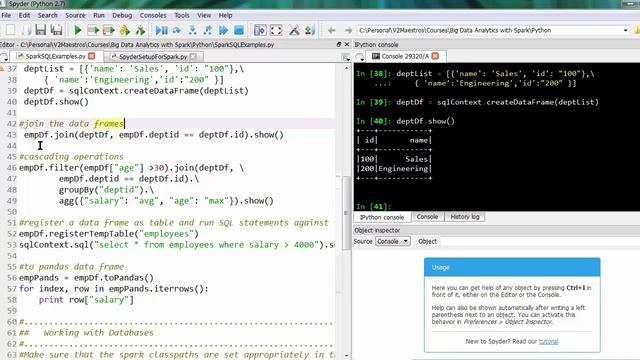Switch to the IPython console bottom tab
This screenshot has height=360, width=640.
pyautogui.click(x=382, y=217)
